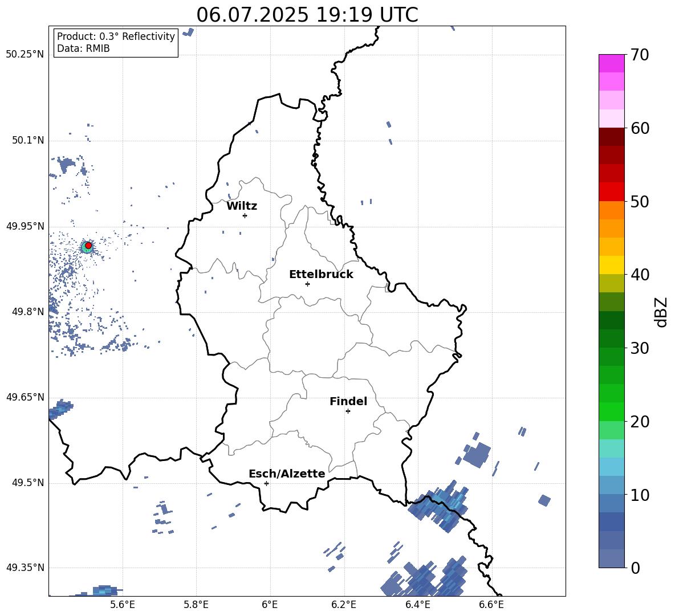This screenshot has width=675, height=616.
Task: Click the colorbar 0 tick label
Action: [x=635, y=568]
